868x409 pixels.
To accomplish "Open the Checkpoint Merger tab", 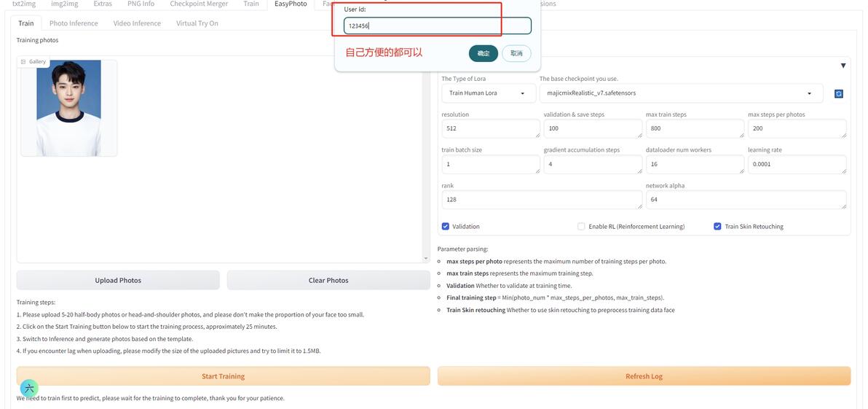I will tap(199, 4).
